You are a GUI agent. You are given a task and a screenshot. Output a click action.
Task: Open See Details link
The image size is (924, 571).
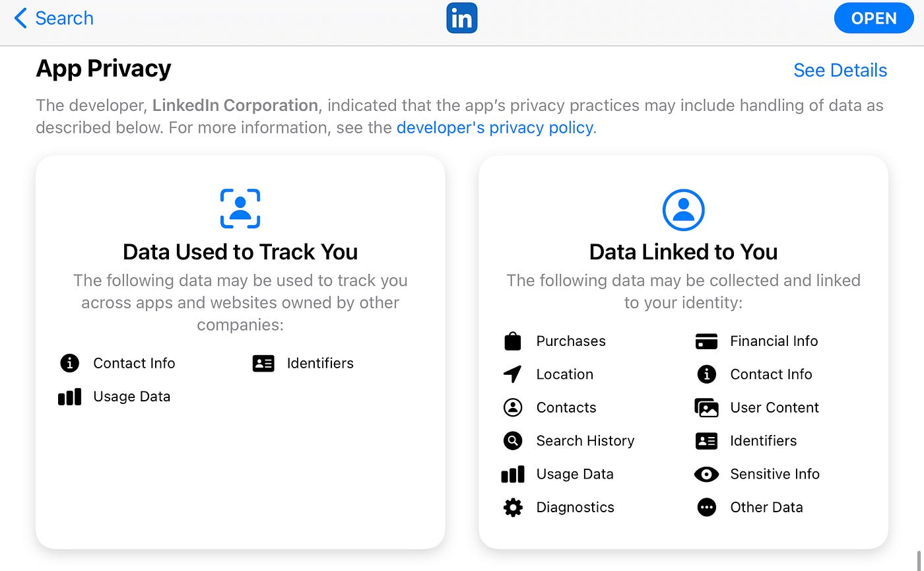click(x=840, y=70)
